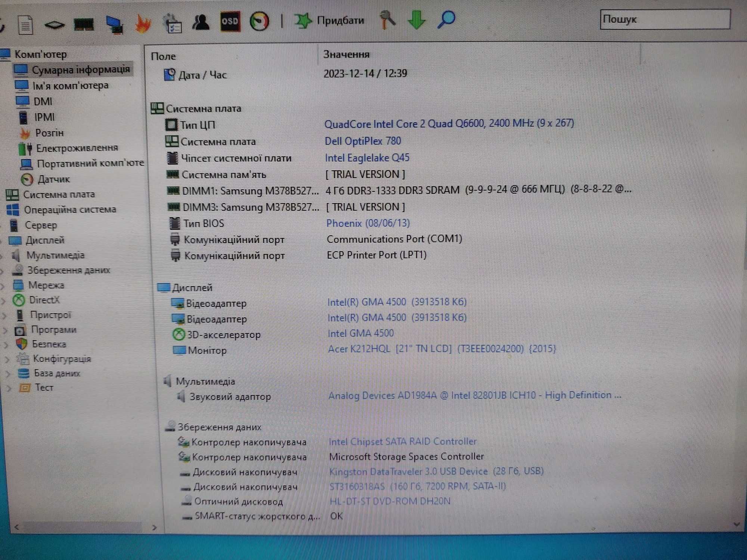Click the magnifier search icon

(446, 19)
